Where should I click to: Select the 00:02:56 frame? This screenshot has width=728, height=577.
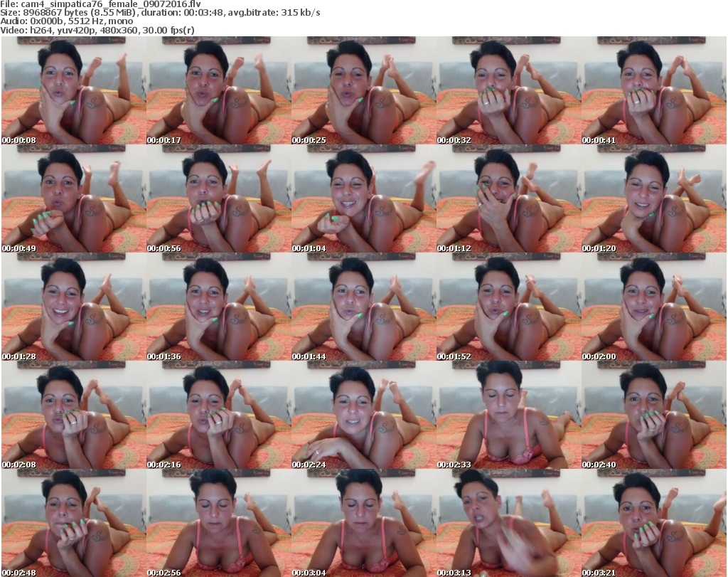(x=219, y=523)
